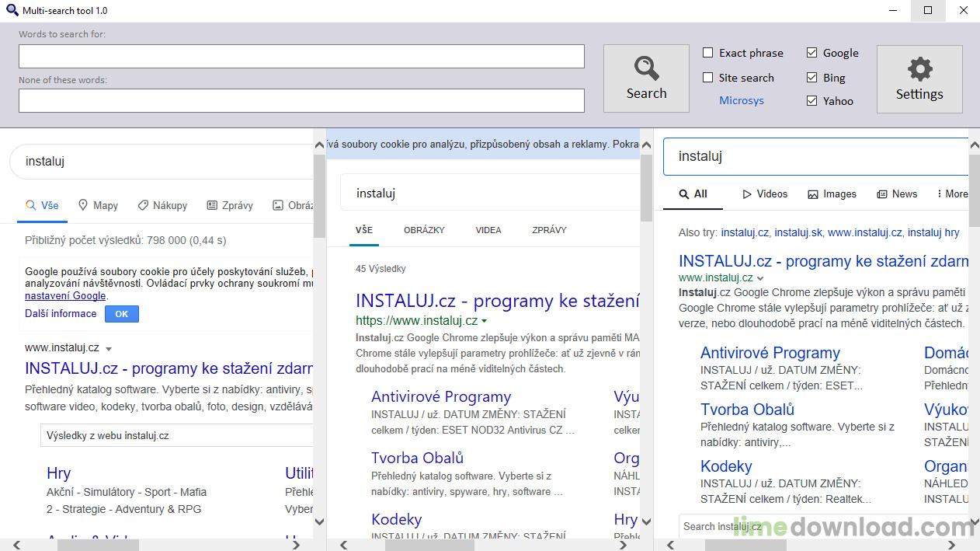Switch to the OBRÁZKY tab in Bing
The height and width of the screenshot is (551, 980).
click(x=424, y=230)
